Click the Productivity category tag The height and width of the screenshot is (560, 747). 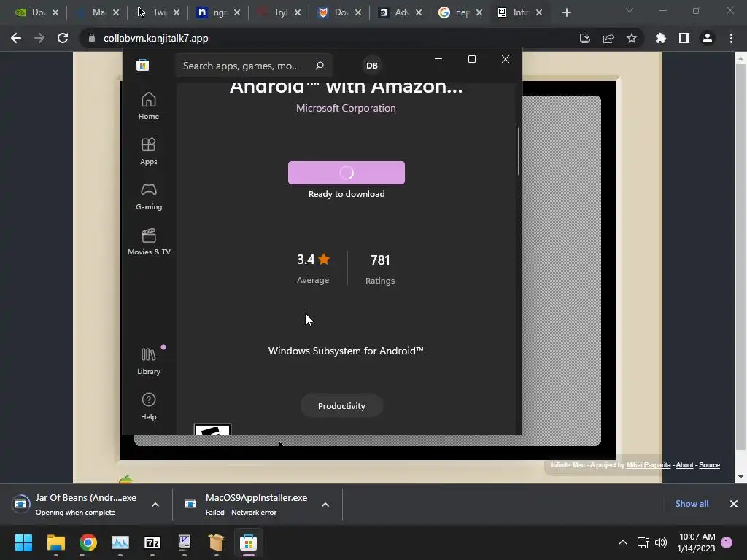click(341, 406)
